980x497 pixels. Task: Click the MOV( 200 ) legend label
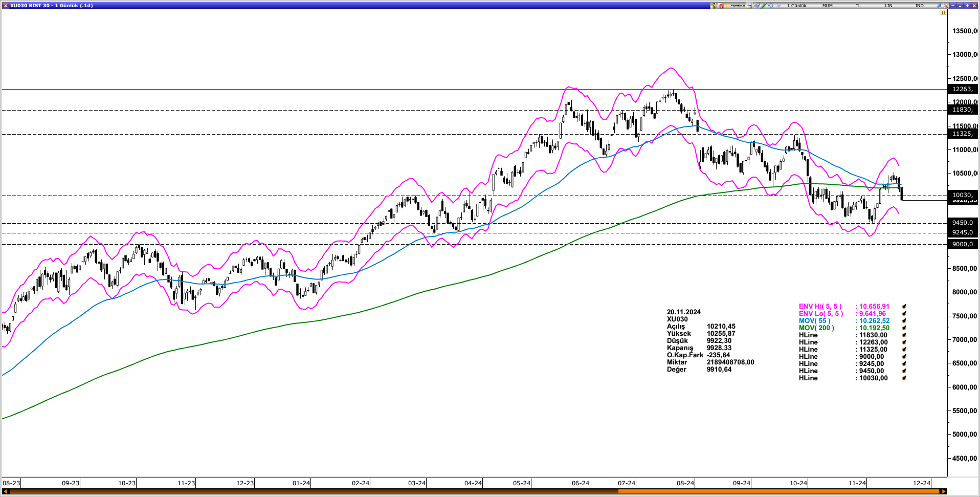(x=816, y=328)
